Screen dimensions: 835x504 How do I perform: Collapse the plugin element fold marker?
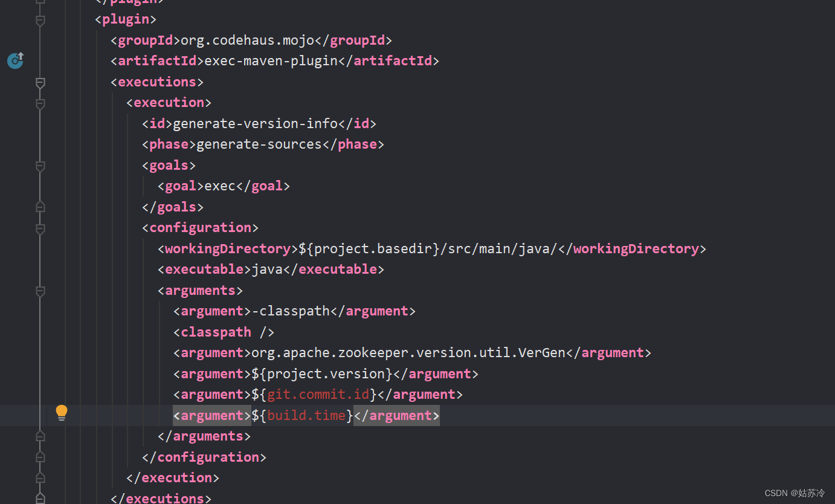pyautogui.click(x=40, y=19)
